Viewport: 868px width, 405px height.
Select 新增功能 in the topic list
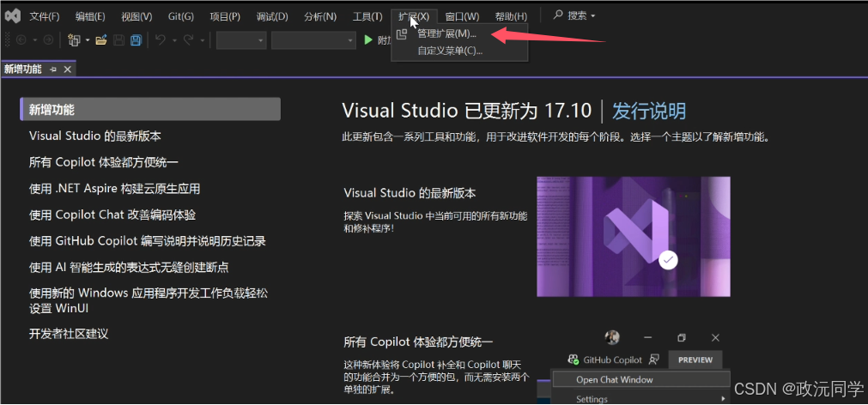pos(150,110)
